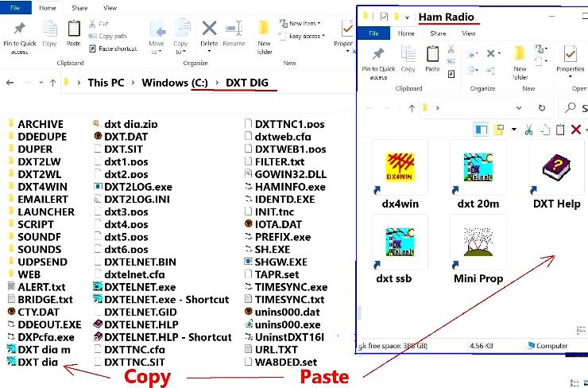Open the dx4win shortcut in Ham Radio

pyautogui.click(x=400, y=174)
